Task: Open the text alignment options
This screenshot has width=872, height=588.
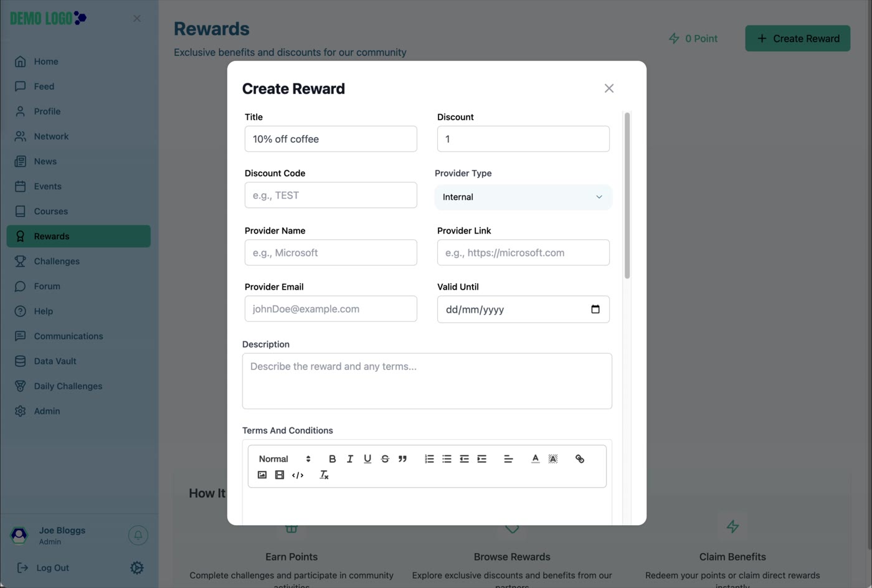Action: click(508, 458)
